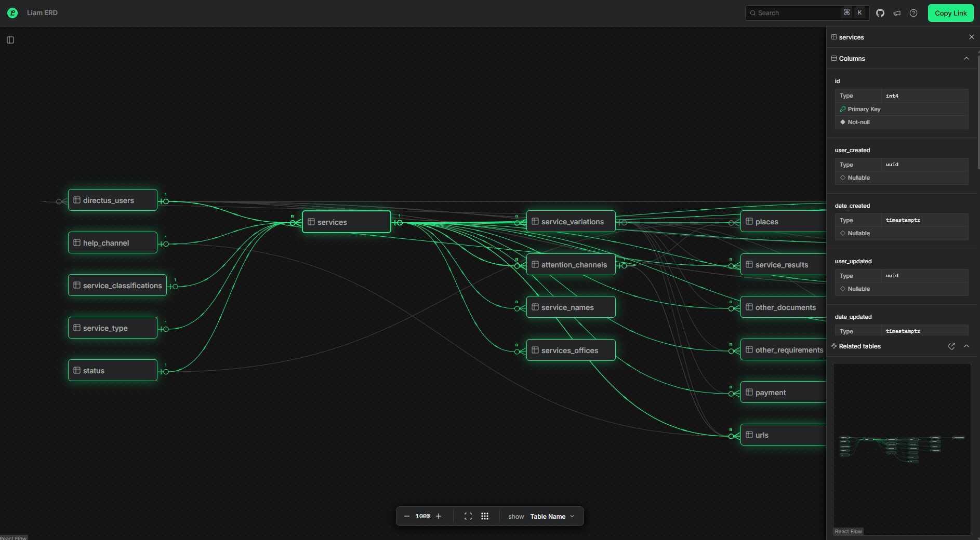Select the directus_users table node
Image resolution: width=980 pixels, height=540 pixels.
click(112, 200)
